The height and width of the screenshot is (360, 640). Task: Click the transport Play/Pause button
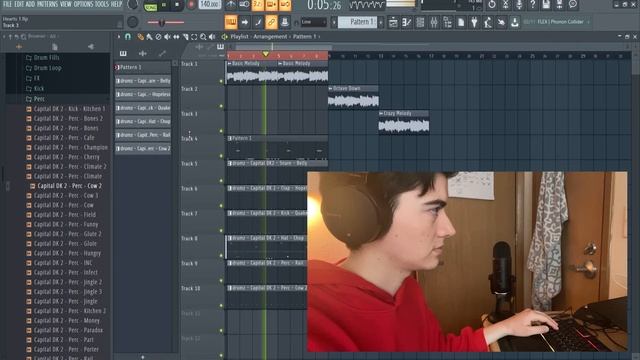[164, 5]
